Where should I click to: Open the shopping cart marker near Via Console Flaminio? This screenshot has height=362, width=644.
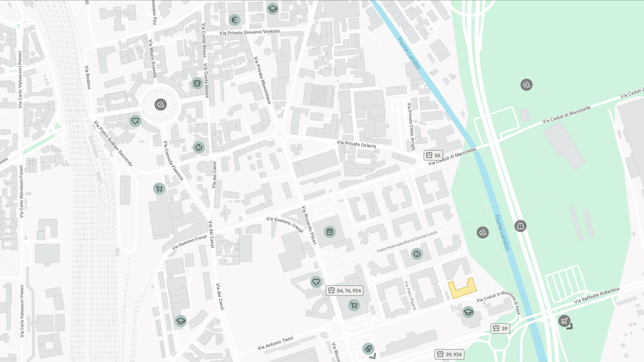pyautogui.click(x=159, y=189)
